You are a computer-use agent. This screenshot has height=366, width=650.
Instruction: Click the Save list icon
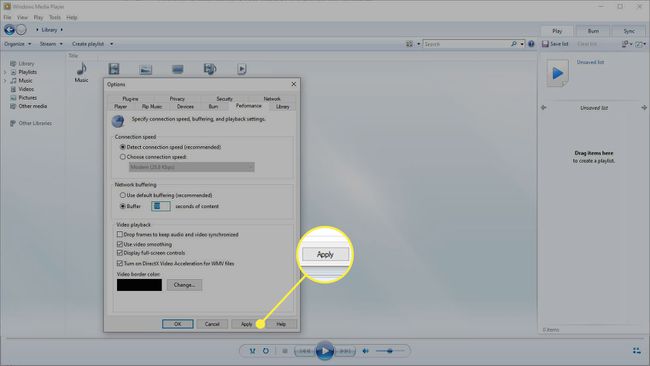point(545,44)
